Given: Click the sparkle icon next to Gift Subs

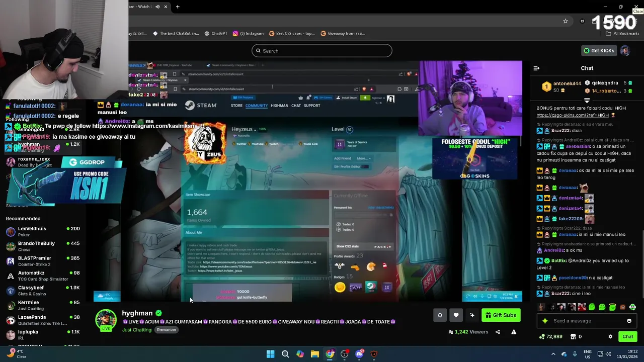Looking at the screenshot, I should click(472, 315).
